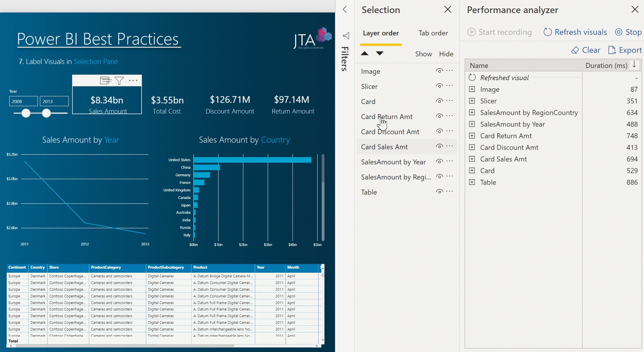
Task: Expand SalesAmount by RegionCountry performance entry
Action: [x=472, y=112]
